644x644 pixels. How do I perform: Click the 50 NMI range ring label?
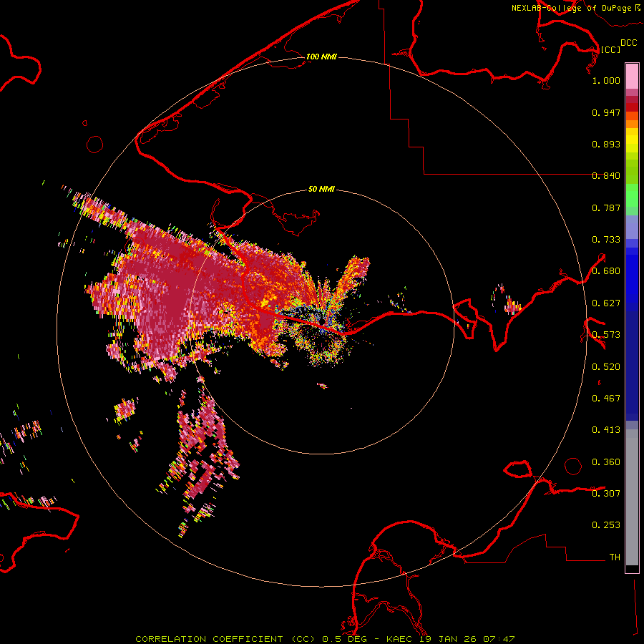tap(321, 189)
